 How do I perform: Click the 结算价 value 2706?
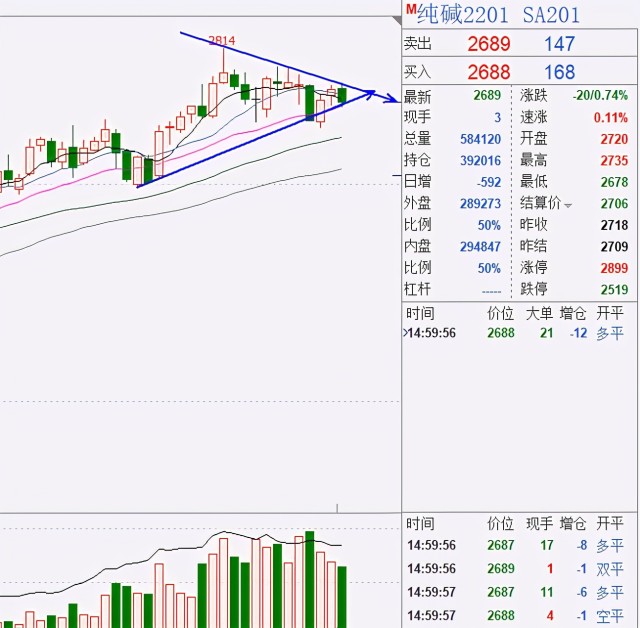point(614,204)
